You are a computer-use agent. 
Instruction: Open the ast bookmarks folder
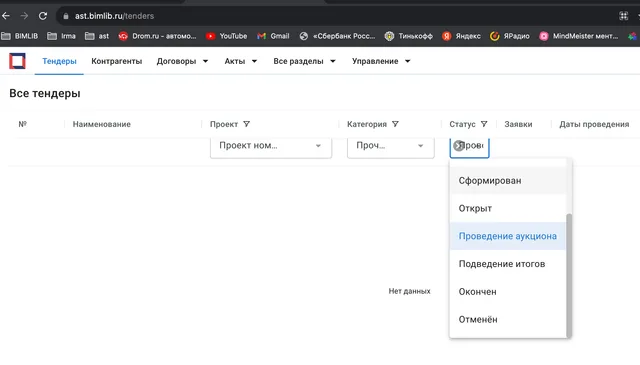click(x=97, y=36)
